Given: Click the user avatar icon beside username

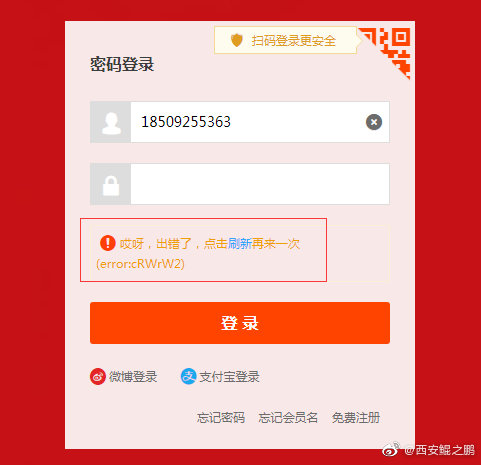Looking at the screenshot, I should pyautogui.click(x=111, y=122).
